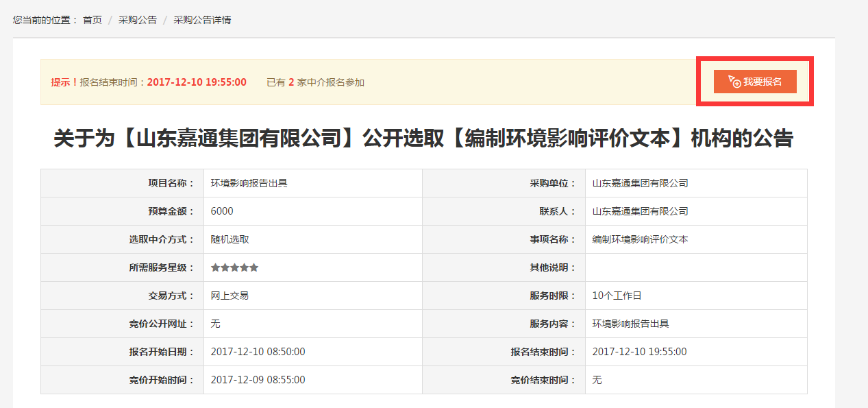Click the 采购单位 value 山东嘉通集团有限公司
Screen dimensions: 868x408
tap(640, 183)
